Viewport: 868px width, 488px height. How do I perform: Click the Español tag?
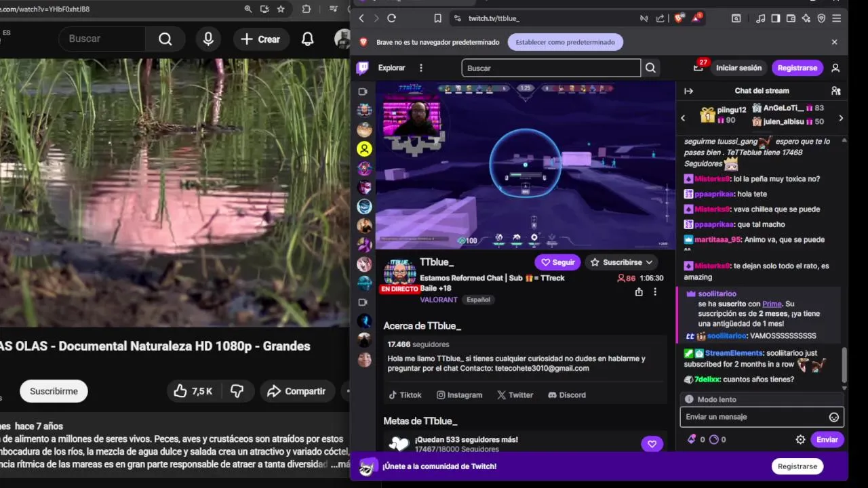point(478,300)
